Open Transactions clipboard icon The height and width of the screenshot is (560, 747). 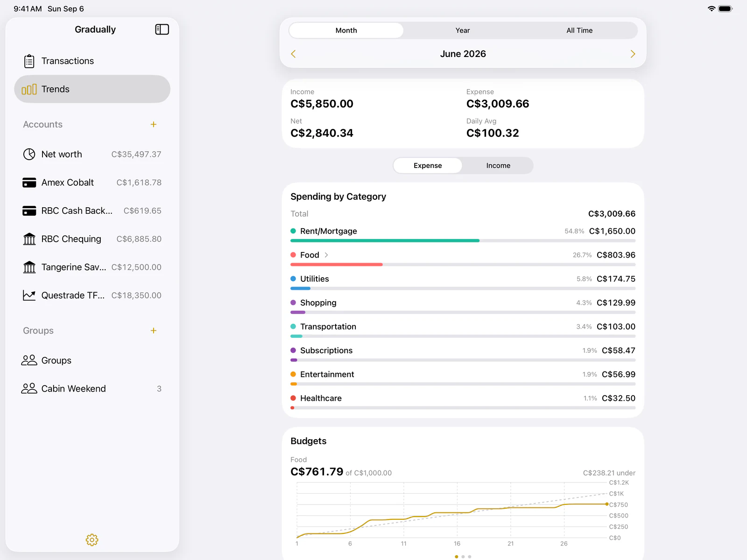29,61
